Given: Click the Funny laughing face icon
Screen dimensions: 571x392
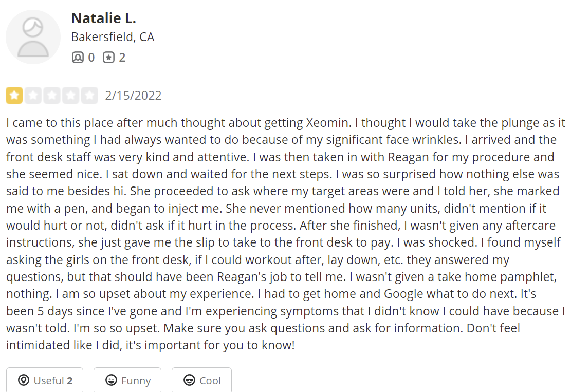Looking at the screenshot, I should (110, 380).
